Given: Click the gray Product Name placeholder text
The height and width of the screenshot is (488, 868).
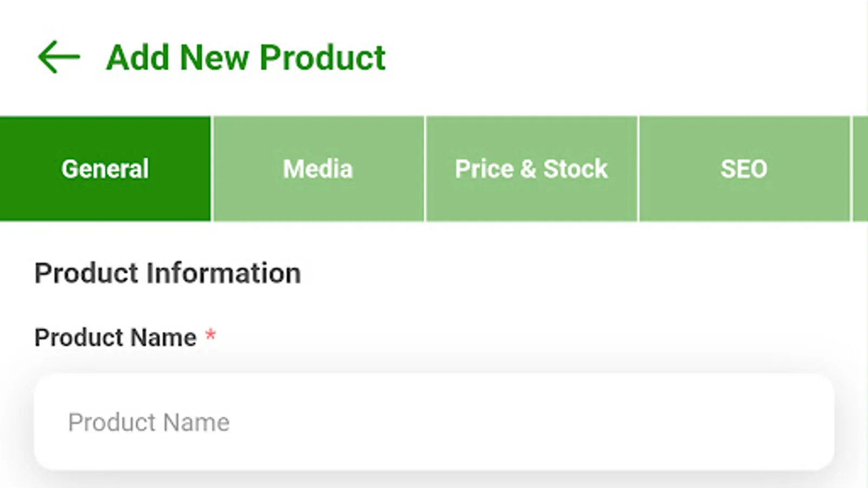Looking at the screenshot, I should (x=149, y=422).
